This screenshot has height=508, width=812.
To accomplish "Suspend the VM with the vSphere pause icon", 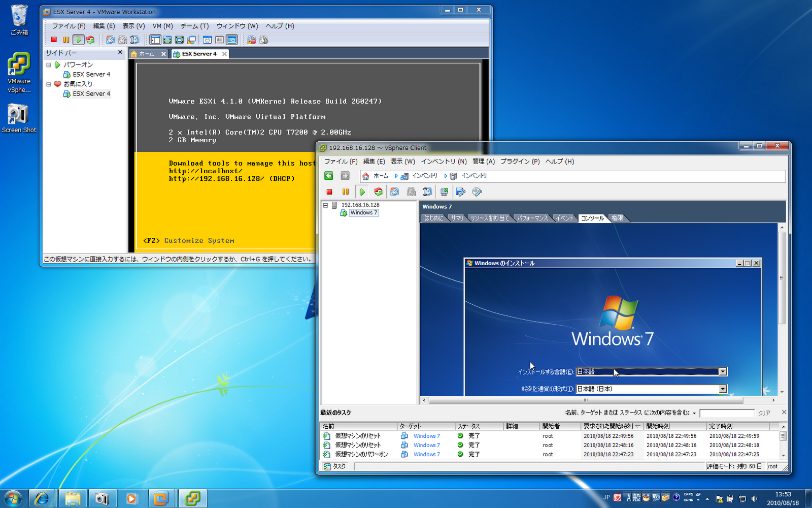I will coord(346,192).
